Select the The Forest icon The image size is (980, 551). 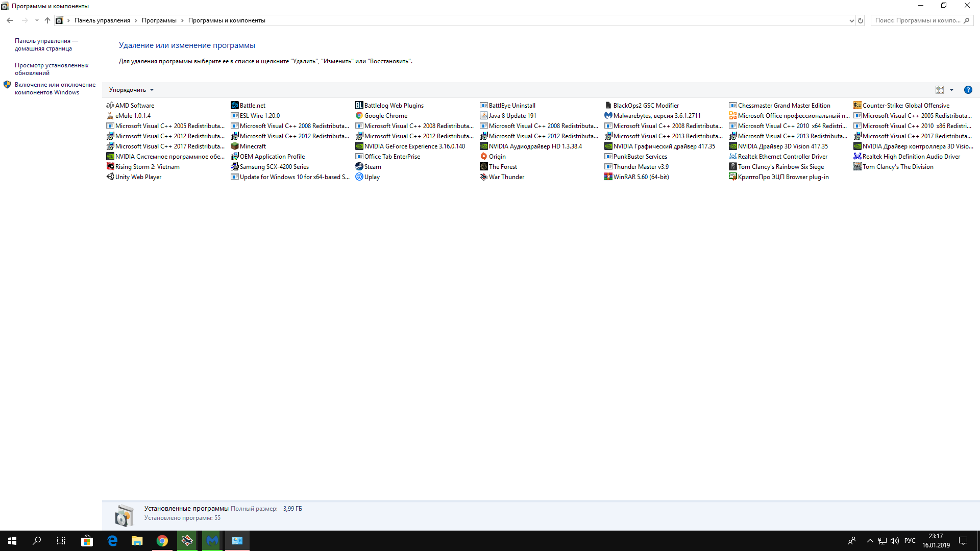tap(484, 167)
